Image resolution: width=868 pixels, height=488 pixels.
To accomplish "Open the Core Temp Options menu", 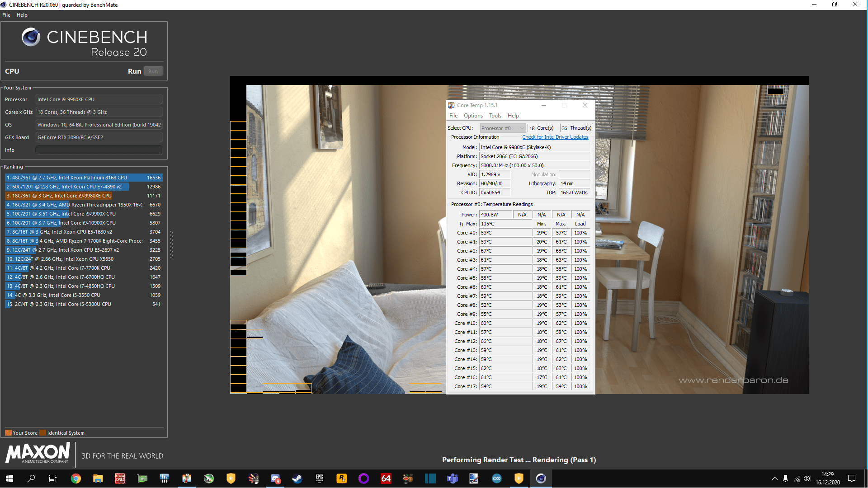I will 473,116.
